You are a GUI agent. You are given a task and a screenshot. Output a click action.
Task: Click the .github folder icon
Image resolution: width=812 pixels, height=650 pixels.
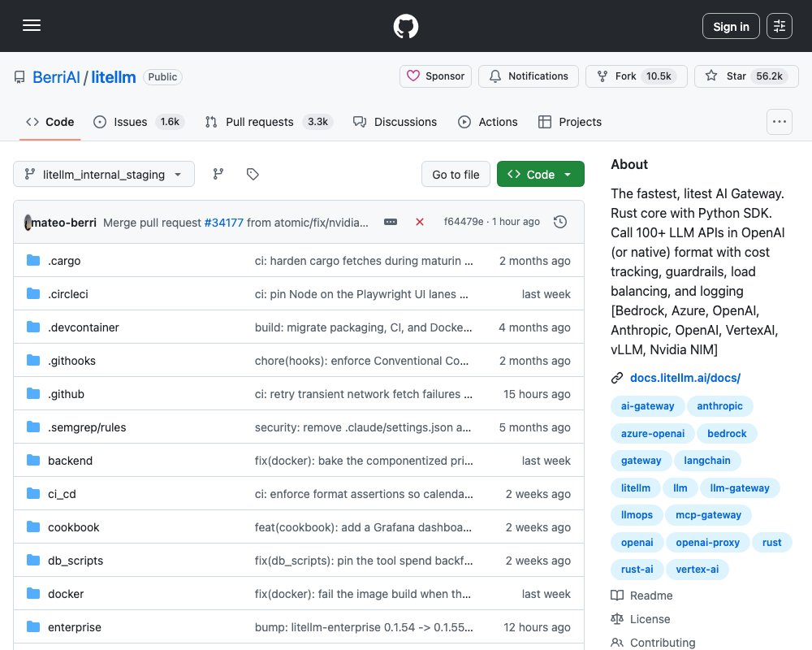pyautogui.click(x=33, y=393)
